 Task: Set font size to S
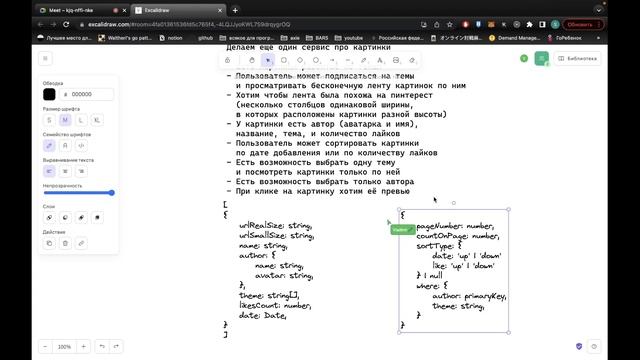tap(49, 120)
